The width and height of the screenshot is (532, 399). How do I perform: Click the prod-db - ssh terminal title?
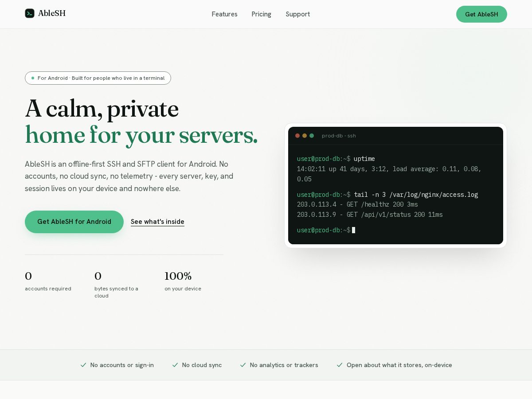[x=339, y=136]
